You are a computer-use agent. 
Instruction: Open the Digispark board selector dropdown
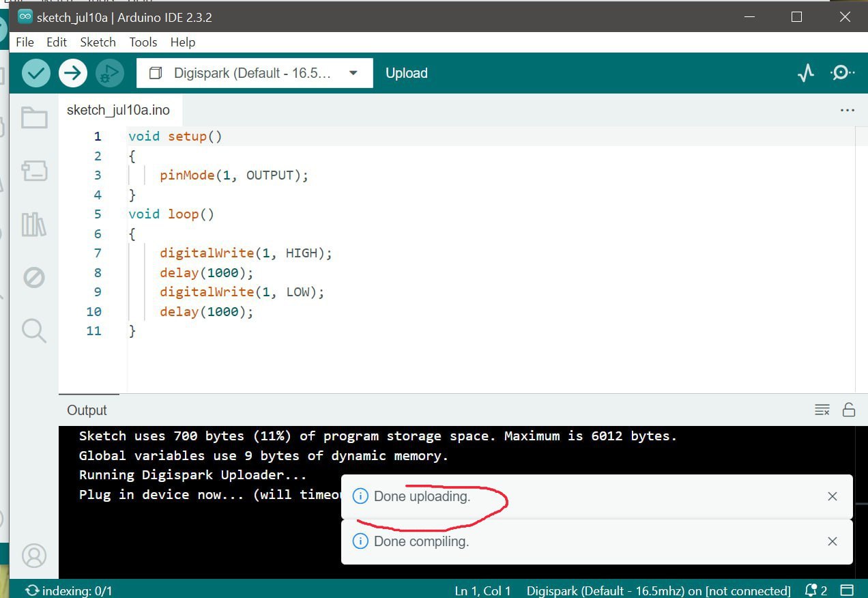pyautogui.click(x=255, y=73)
